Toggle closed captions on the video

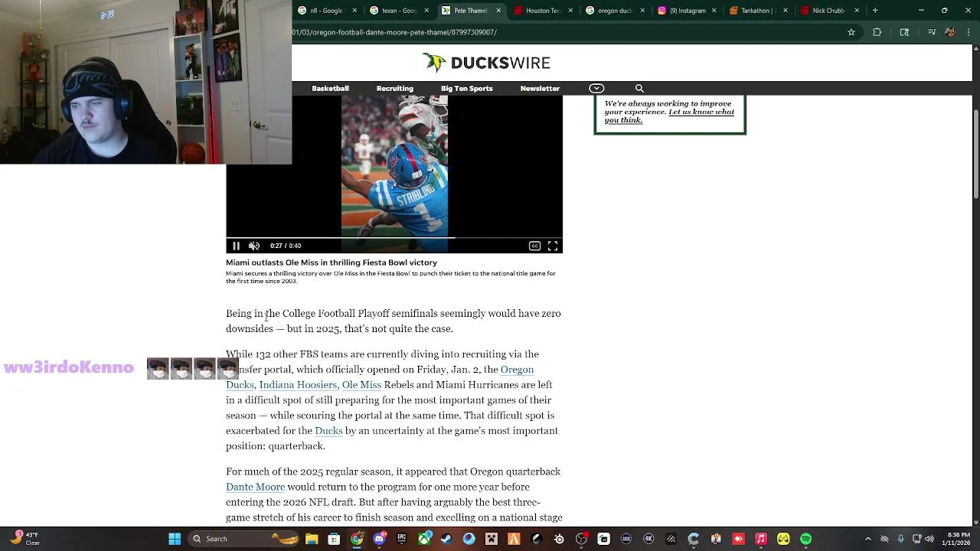[534, 246]
